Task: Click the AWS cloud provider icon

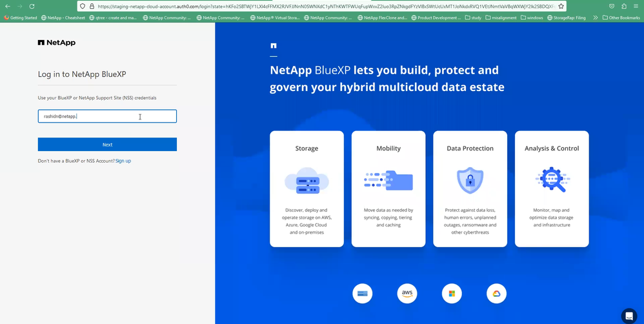Action: pyautogui.click(x=407, y=293)
